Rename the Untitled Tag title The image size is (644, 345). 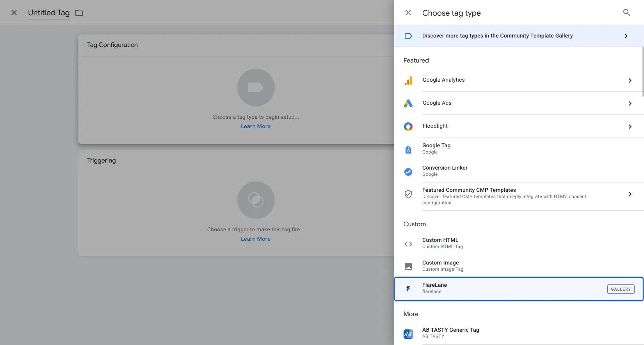click(49, 13)
